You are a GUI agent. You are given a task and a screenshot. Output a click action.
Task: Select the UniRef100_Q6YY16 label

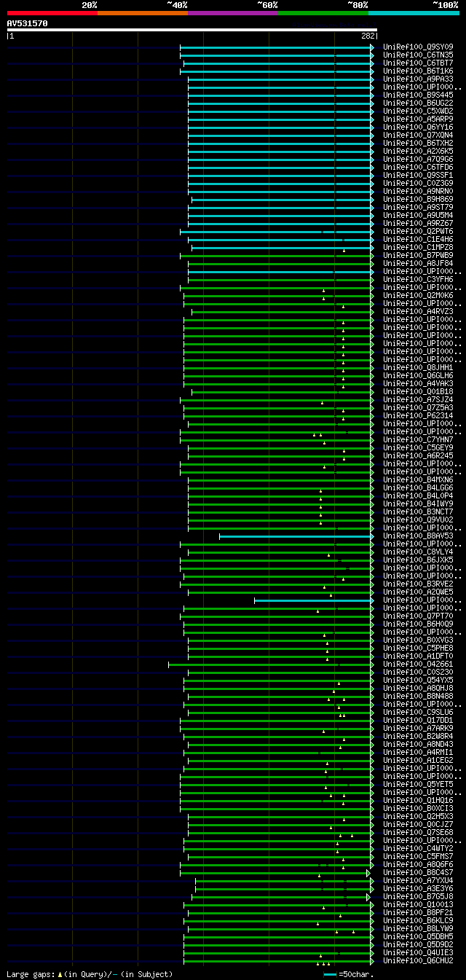(418, 127)
